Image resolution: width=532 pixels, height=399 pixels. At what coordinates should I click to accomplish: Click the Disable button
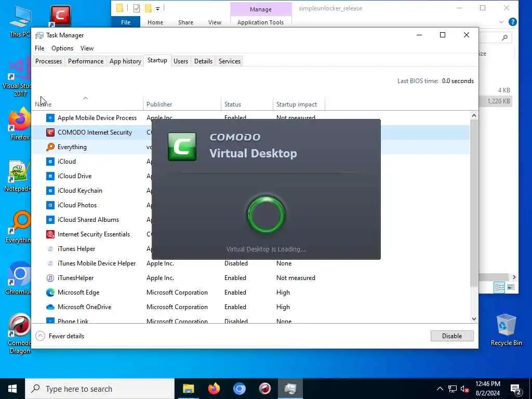click(x=452, y=336)
